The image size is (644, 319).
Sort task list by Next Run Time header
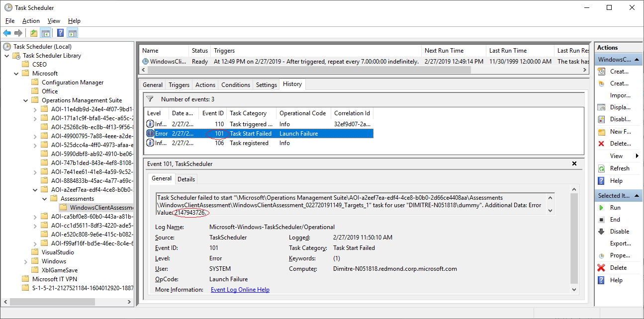point(453,51)
